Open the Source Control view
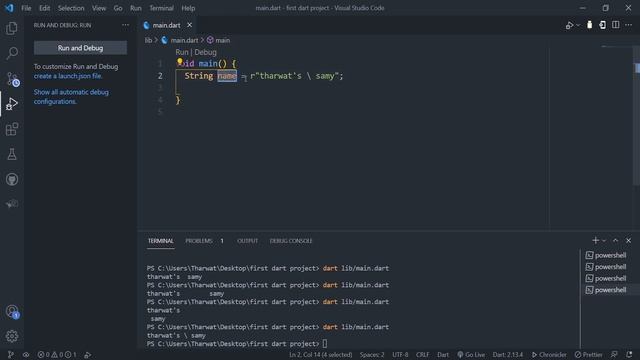 tap(12, 78)
